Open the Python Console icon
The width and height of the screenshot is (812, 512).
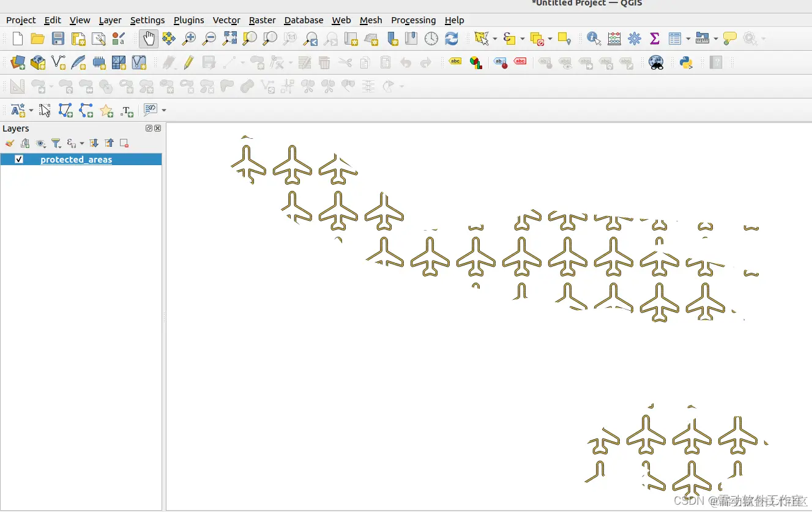pyautogui.click(x=686, y=62)
